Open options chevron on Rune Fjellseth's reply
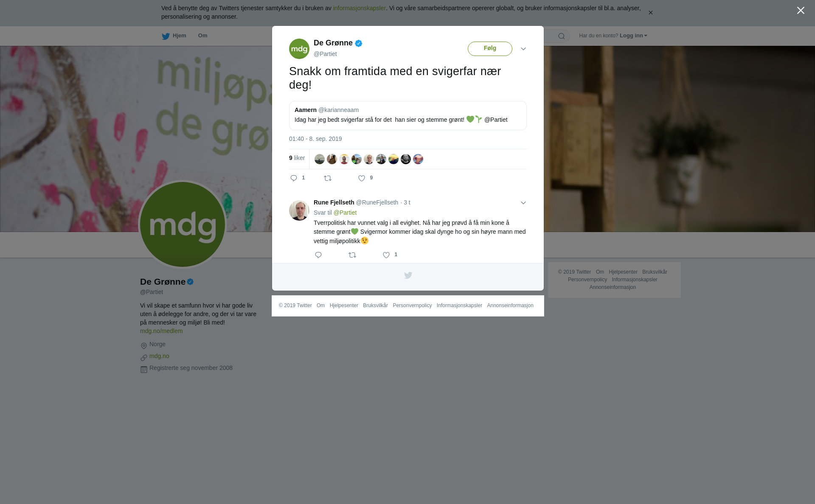 click(523, 203)
